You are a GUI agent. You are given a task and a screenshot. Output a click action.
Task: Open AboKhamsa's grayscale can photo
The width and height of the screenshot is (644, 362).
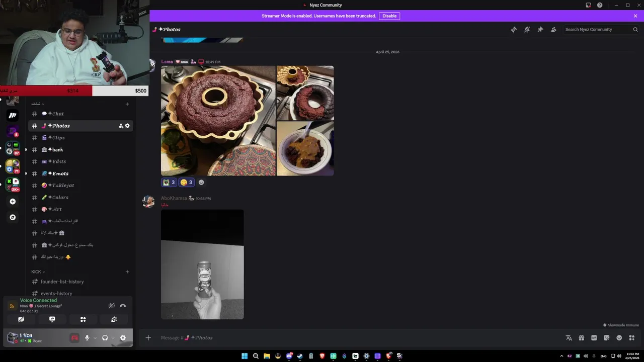pos(202,264)
